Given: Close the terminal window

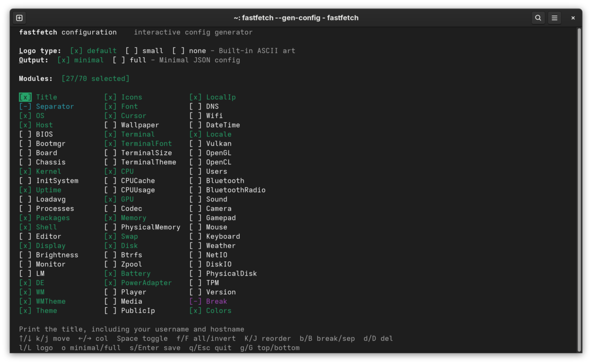Looking at the screenshot, I should click(573, 18).
